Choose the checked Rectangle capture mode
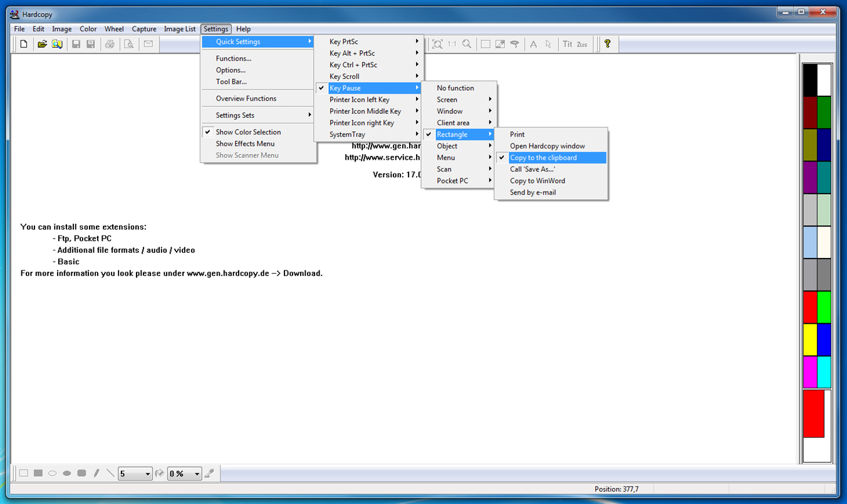 tap(458, 135)
